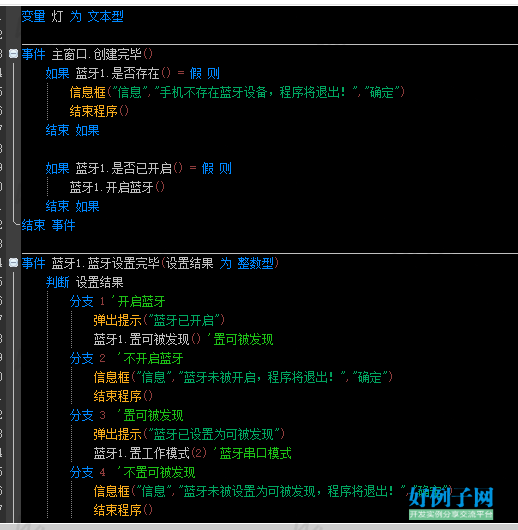Click the 开发实例分享交流平台 banner text
Viewport: 518px width, 530px height.
coord(451,514)
